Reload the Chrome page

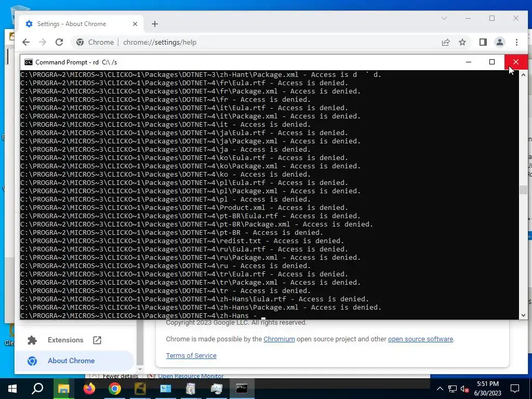pos(59,42)
